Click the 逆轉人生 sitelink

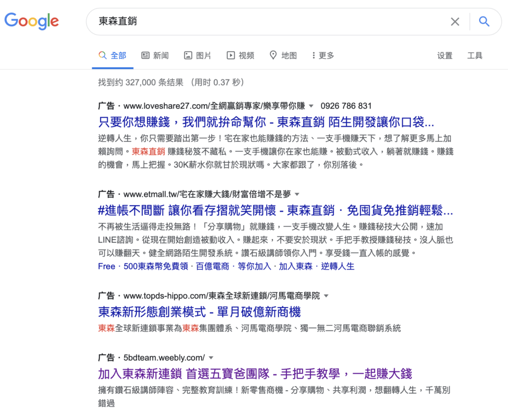[x=337, y=266]
